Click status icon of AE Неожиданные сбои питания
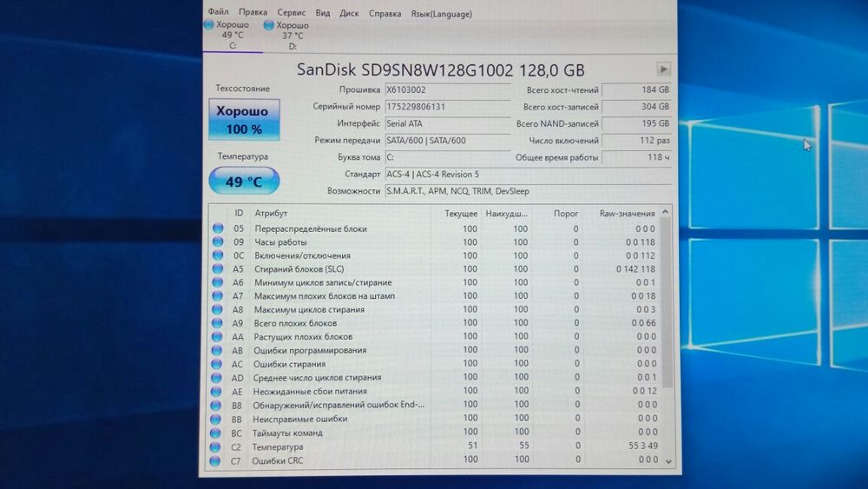 216,392
